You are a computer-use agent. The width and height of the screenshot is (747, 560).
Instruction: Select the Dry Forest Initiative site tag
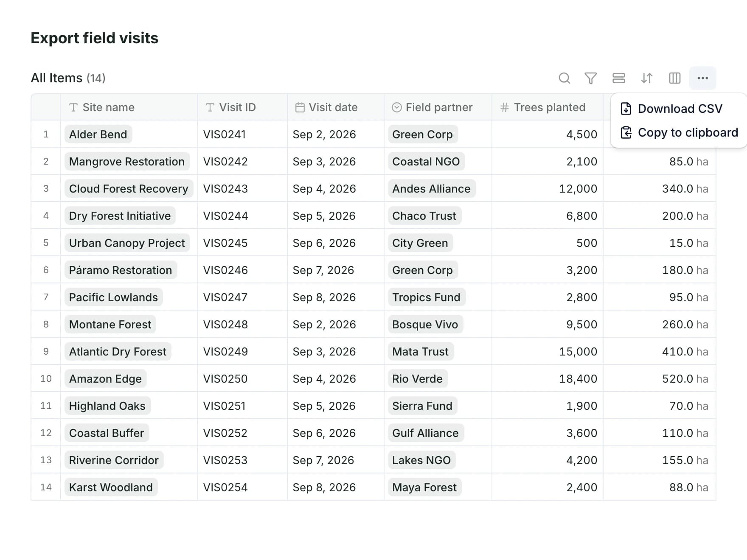[120, 216]
